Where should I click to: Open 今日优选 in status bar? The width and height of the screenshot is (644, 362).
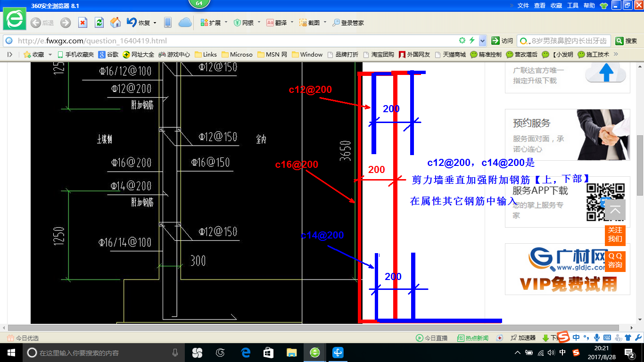pyautogui.click(x=23, y=338)
